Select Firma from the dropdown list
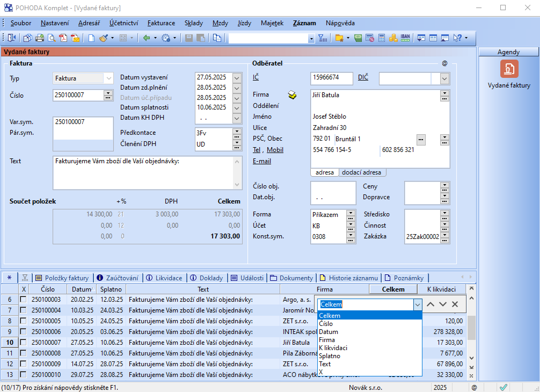 coord(369,339)
